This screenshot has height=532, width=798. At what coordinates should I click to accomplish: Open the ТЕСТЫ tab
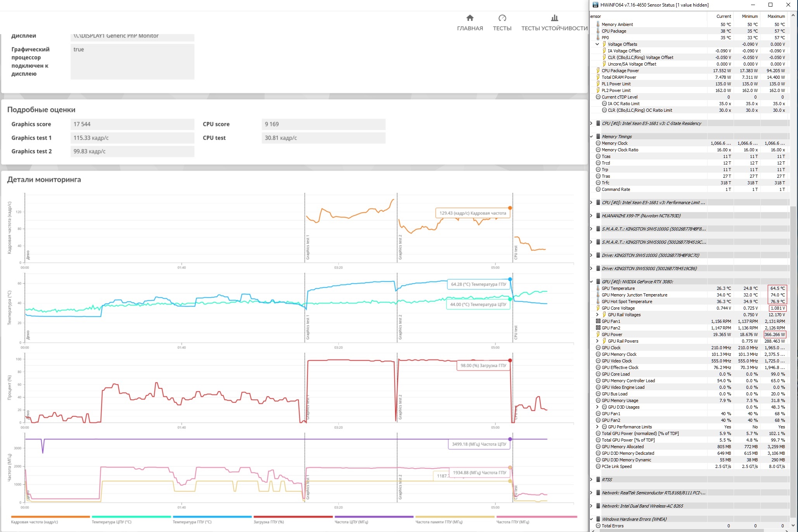coord(502,28)
